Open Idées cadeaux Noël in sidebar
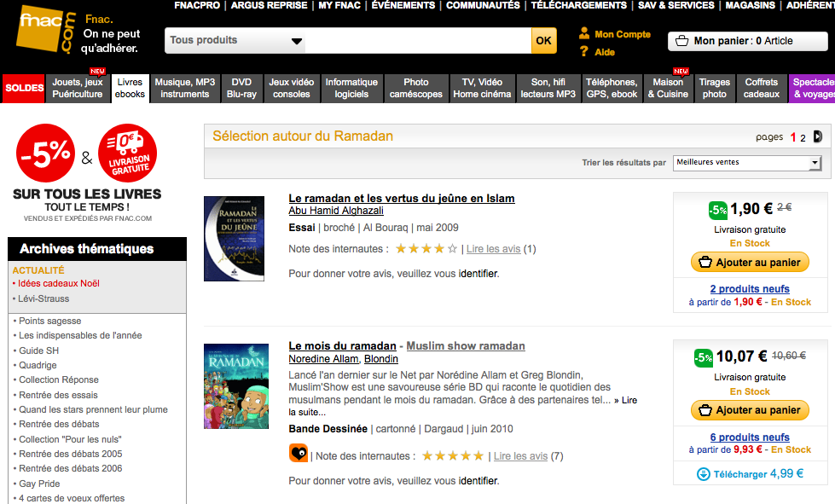The width and height of the screenshot is (835, 504). [59, 284]
